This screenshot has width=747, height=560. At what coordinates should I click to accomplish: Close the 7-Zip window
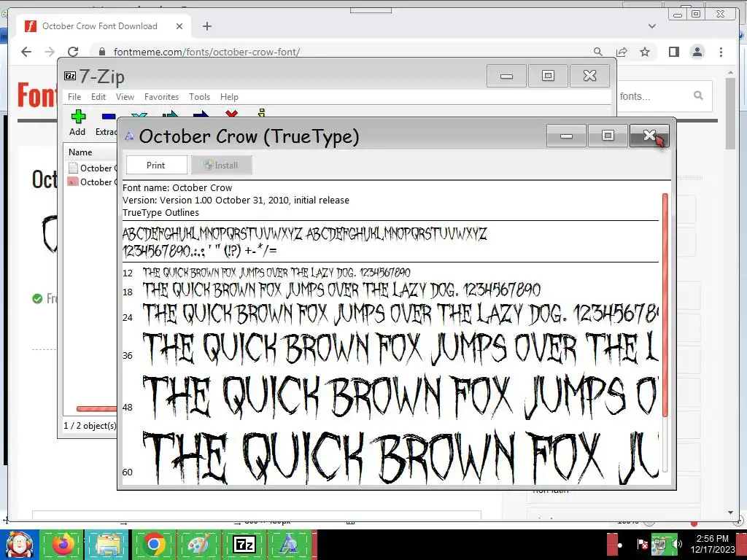tap(589, 76)
